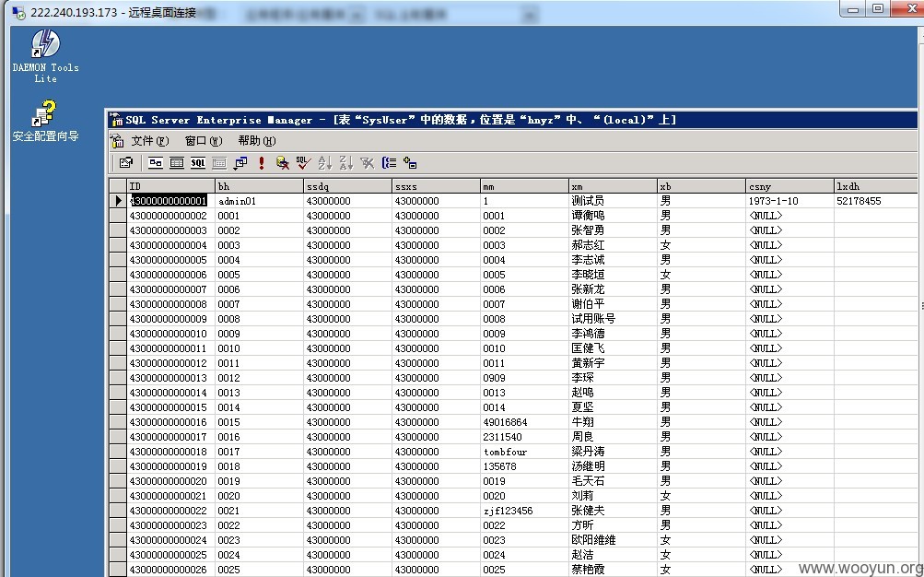924x577 pixels.
Task: Select the row selector with arrow for admin01
Action: click(118, 201)
